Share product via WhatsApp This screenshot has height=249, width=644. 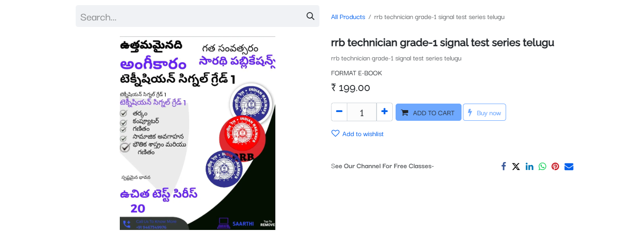point(542,166)
